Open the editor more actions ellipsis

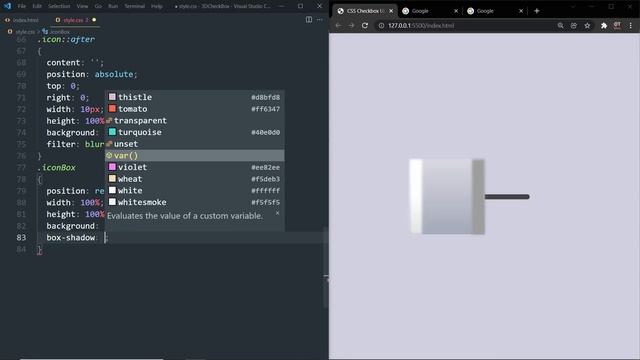[x=320, y=20]
